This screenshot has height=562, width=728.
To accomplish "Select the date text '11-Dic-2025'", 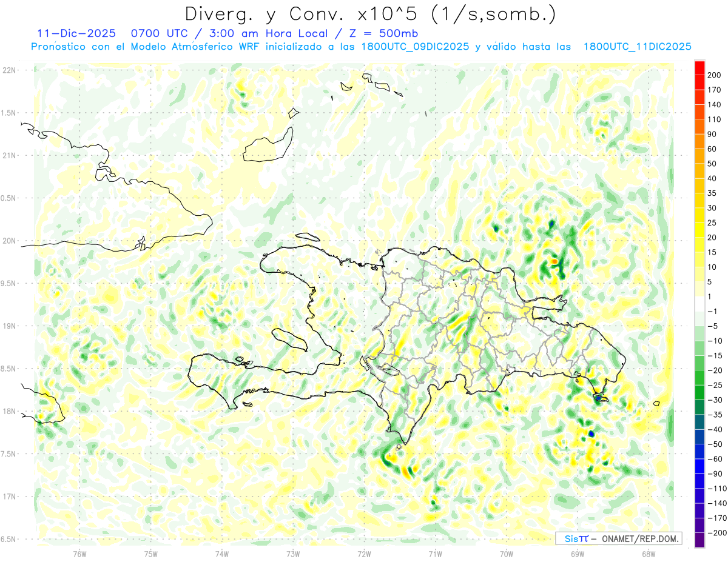I will click(x=76, y=33).
